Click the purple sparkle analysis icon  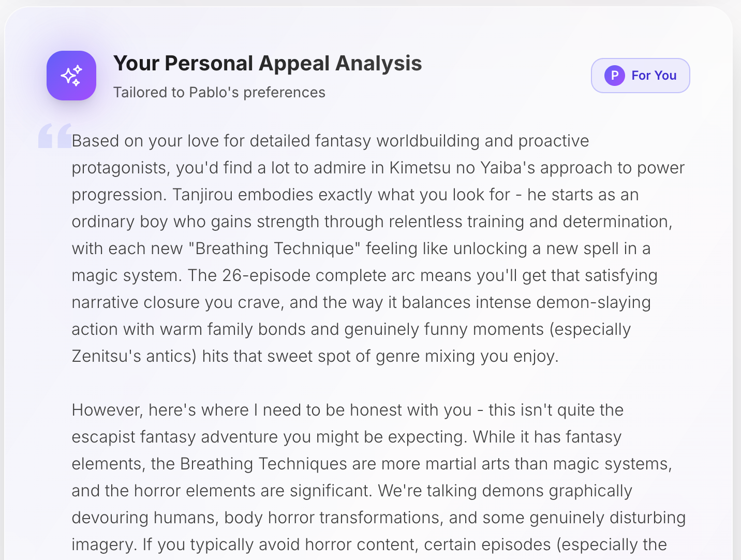(71, 76)
